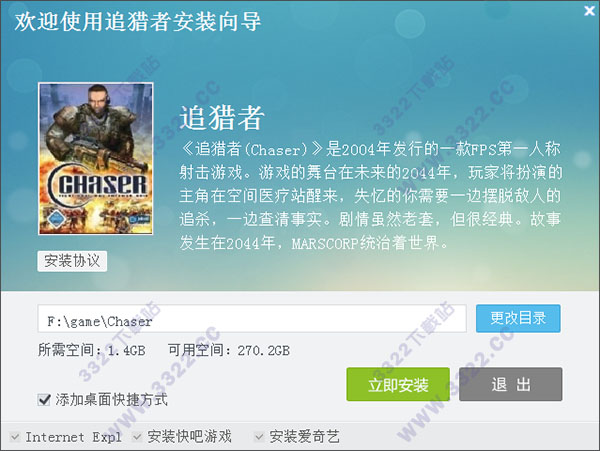Click the 添加桌面快捷方式 label text

(x=111, y=400)
